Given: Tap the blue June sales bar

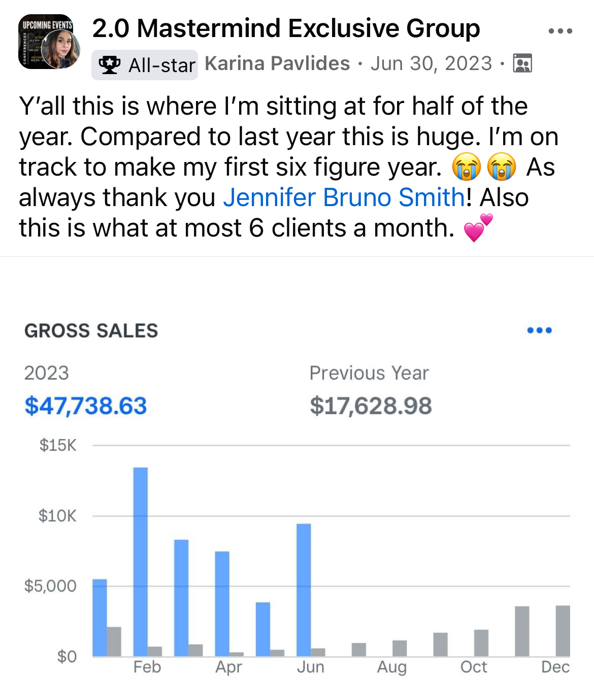Looking at the screenshot, I should 304,589.
